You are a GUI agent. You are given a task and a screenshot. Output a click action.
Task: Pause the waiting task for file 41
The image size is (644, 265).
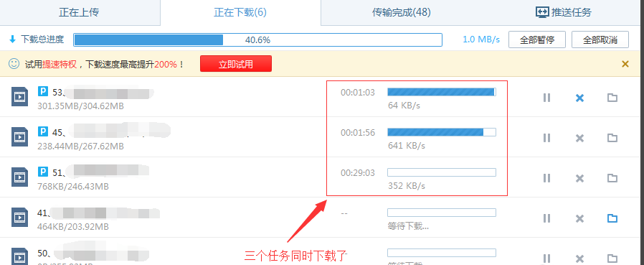click(546, 218)
